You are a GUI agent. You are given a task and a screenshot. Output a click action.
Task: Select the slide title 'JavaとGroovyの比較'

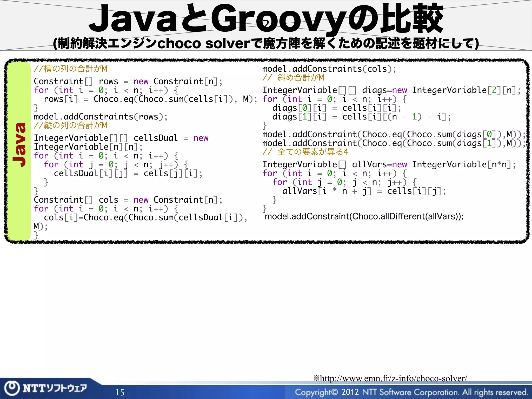click(x=266, y=19)
